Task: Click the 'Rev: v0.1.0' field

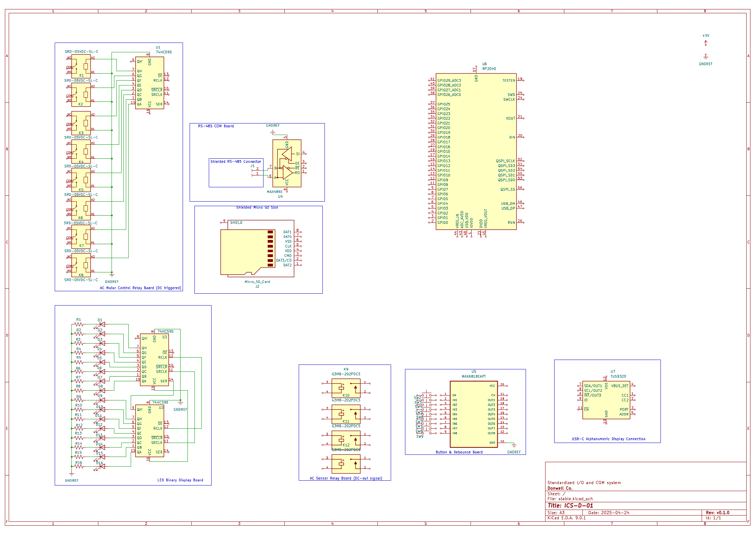Action: (x=718, y=513)
